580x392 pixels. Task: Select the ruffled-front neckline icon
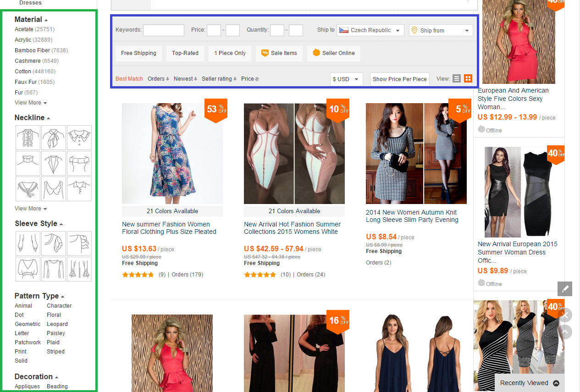(28, 138)
